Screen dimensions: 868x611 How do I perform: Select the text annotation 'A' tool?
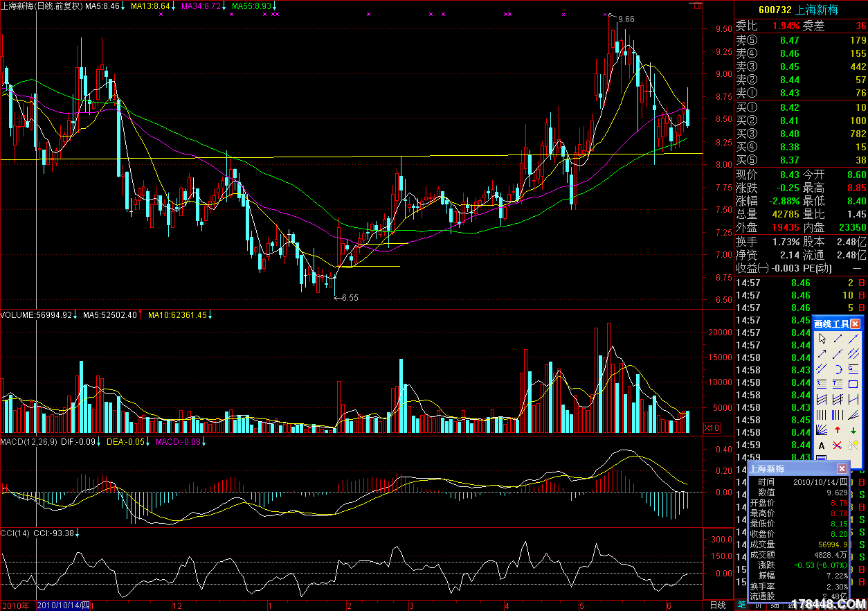pos(822,445)
